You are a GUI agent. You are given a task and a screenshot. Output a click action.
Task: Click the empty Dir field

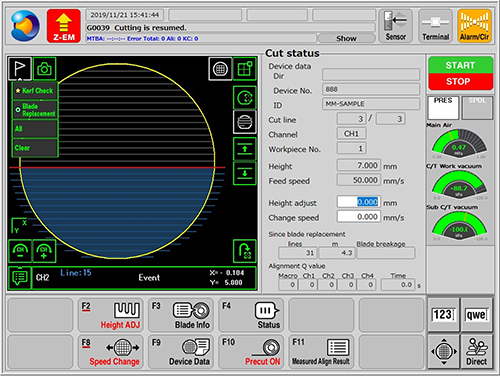[x=371, y=75]
